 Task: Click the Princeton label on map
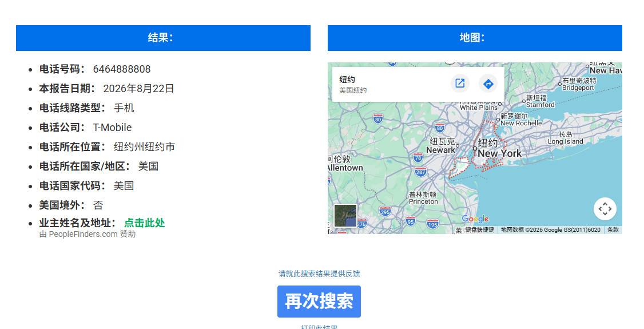pos(423,201)
